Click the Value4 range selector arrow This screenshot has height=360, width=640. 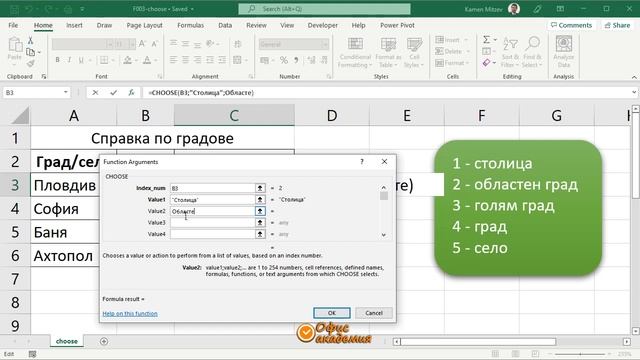(260, 234)
